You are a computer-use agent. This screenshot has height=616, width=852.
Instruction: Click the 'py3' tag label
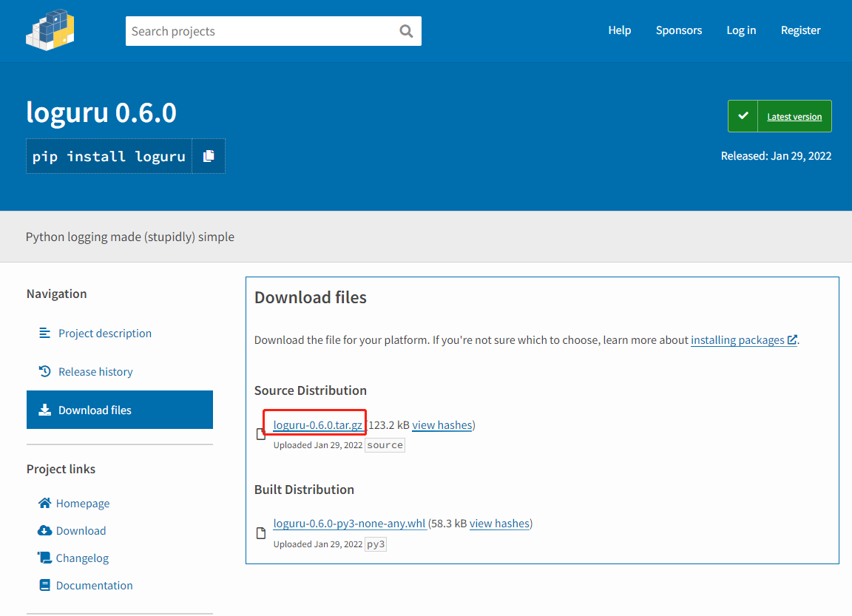[x=376, y=544]
